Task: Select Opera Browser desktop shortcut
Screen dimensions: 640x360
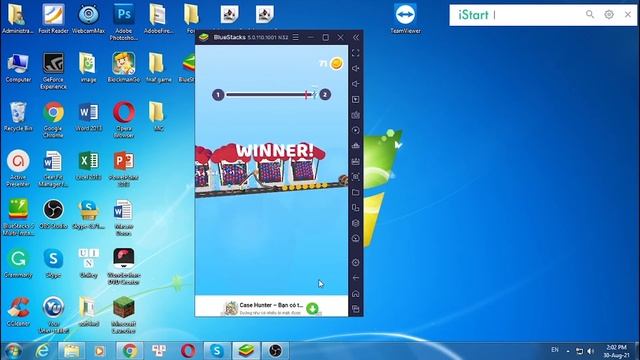Action: click(124, 120)
